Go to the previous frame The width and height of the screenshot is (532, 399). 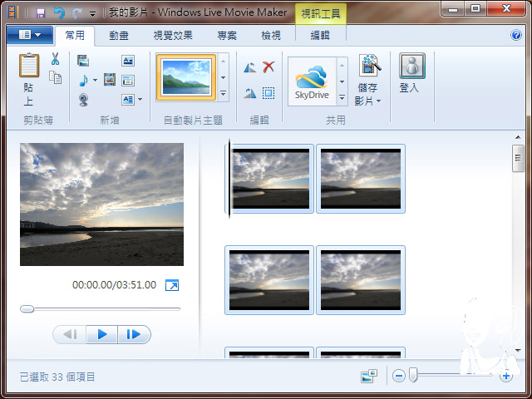(70, 334)
